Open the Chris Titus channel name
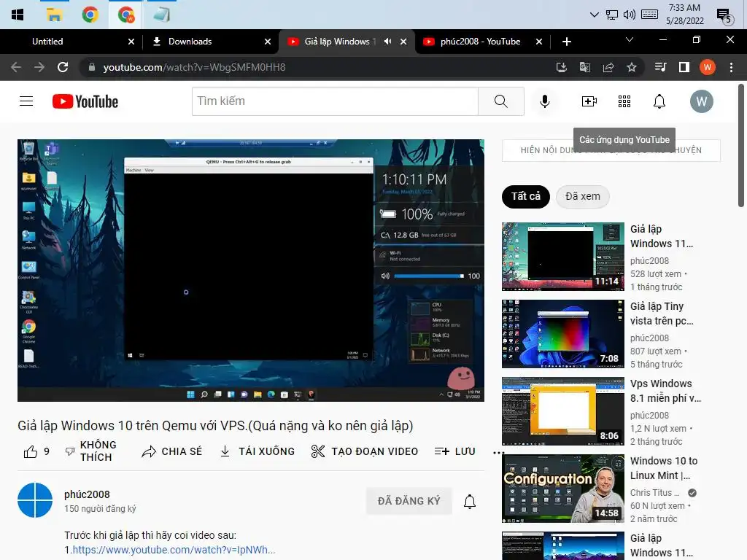The height and width of the screenshot is (560, 747). click(x=654, y=493)
